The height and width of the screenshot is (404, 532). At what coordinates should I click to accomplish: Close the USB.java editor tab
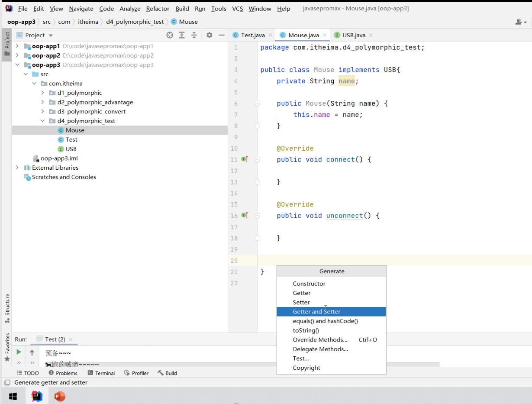[x=371, y=35]
